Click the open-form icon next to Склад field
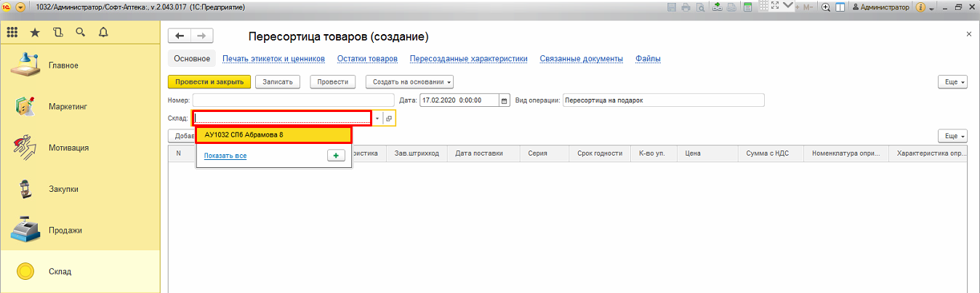The width and height of the screenshot is (980, 293). [389, 119]
